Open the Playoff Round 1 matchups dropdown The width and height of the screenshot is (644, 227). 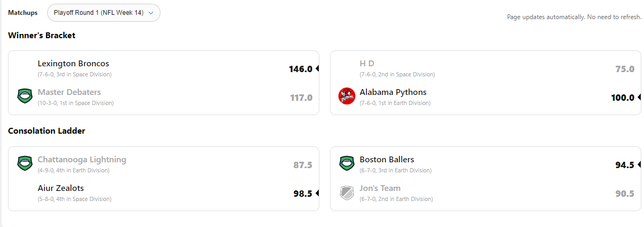104,13
